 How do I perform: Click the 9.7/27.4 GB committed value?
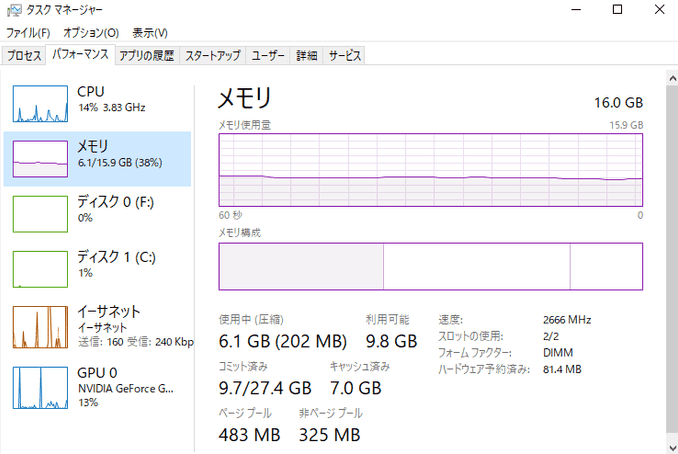point(265,388)
